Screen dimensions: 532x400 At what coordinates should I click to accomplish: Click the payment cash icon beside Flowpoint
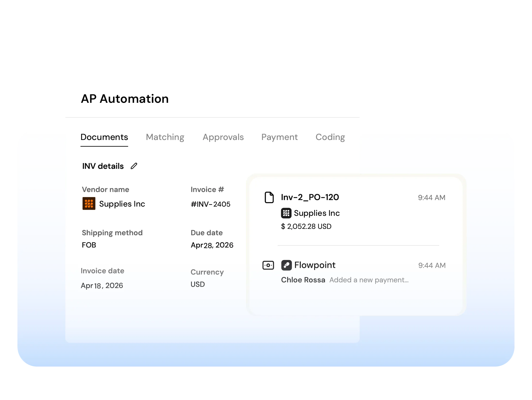pos(268,265)
